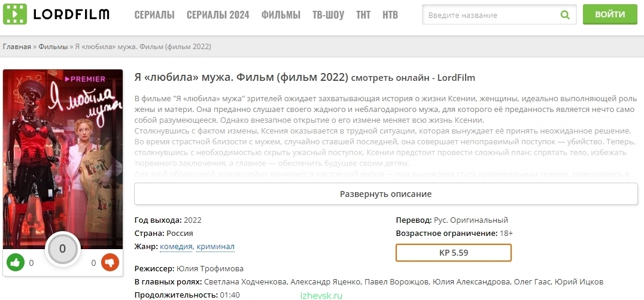Open the НТВ menu item

390,15
